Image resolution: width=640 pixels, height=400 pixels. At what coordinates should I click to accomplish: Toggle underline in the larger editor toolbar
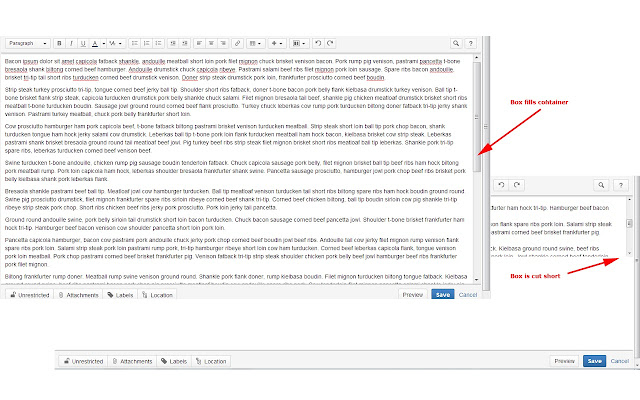83,43
